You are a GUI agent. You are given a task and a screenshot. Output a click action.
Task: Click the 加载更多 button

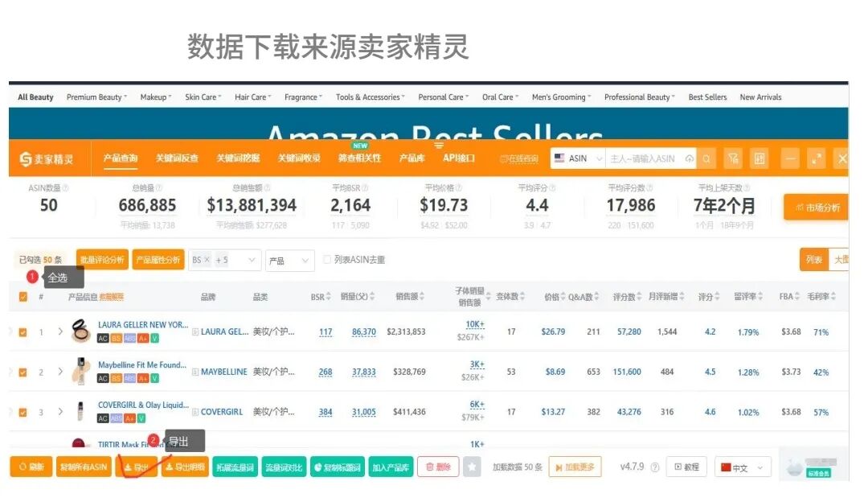[575, 467]
